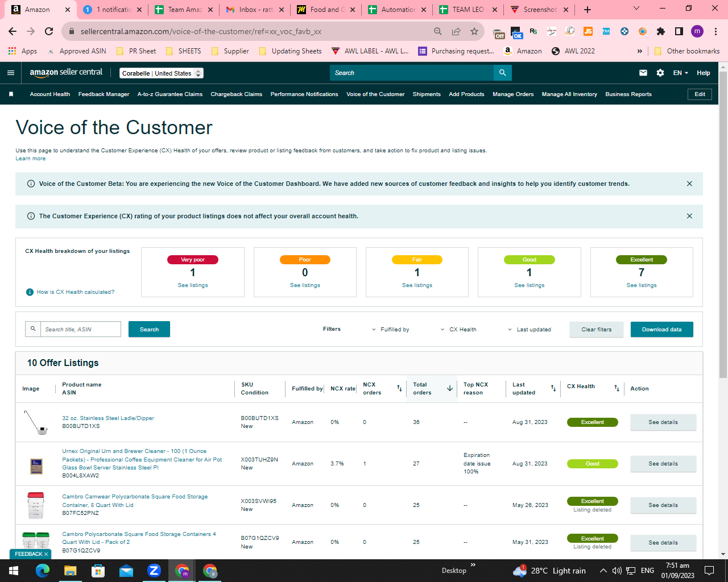The width and height of the screenshot is (728, 582).
Task: Click the info icon beside How is CX Health calculated
Action: coord(30,292)
